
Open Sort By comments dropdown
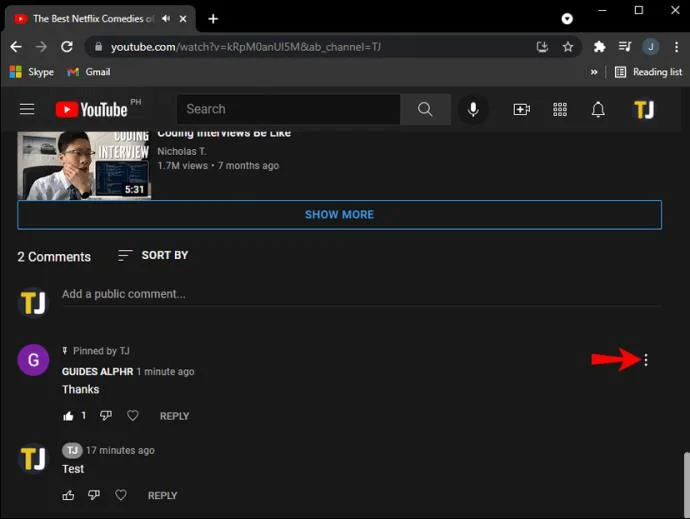[x=153, y=255]
